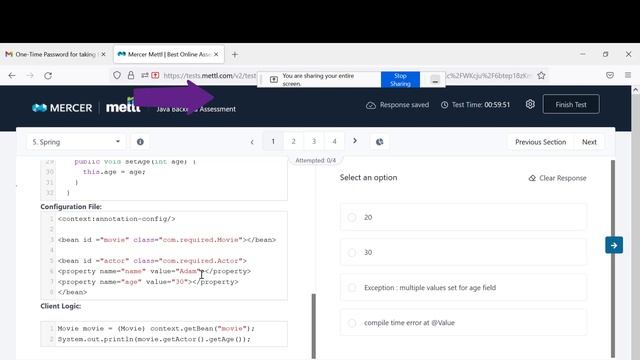Choose compile time error at @Value
Viewport: 640px width, 360px height.
(x=464, y=322)
